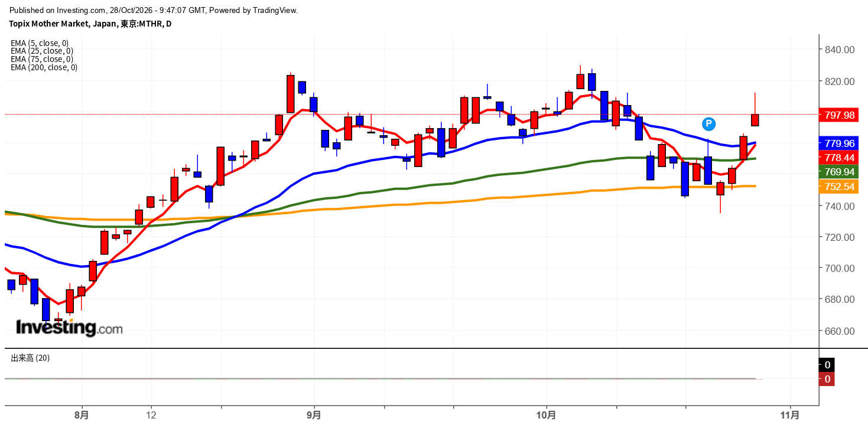Click the red 778.44 EMA price label
This screenshot has width=868, height=425.
(x=839, y=158)
